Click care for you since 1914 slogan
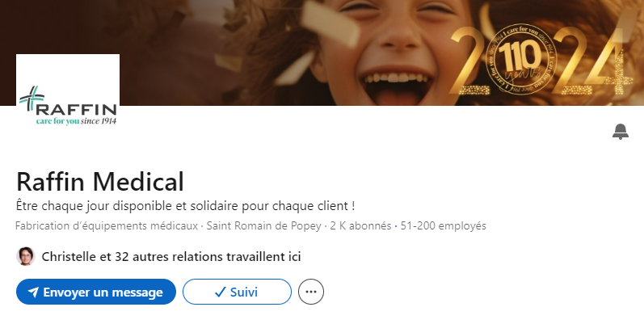Screen dimensions: 644x324 click(x=76, y=121)
